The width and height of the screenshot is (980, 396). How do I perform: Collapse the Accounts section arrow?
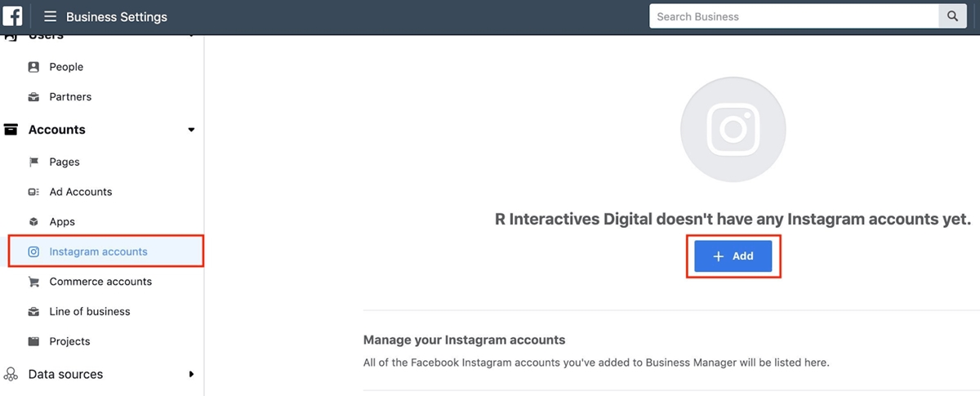click(191, 130)
